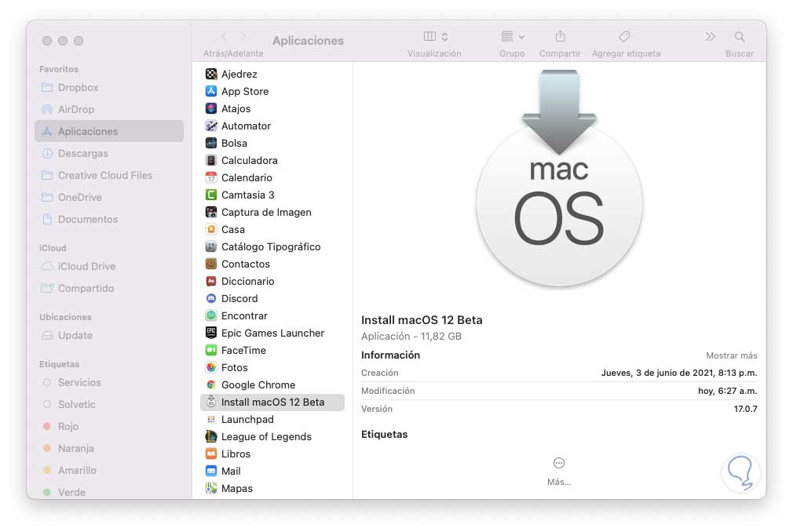Image resolution: width=793 pixels, height=532 pixels.
Task: Go forward with the Adelante arrow
Action: click(243, 36)
